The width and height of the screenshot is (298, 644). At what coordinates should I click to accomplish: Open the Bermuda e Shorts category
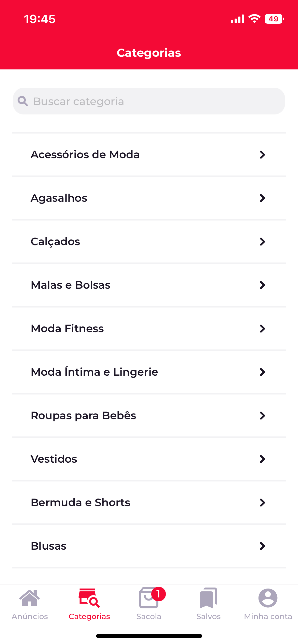[149, 503]
